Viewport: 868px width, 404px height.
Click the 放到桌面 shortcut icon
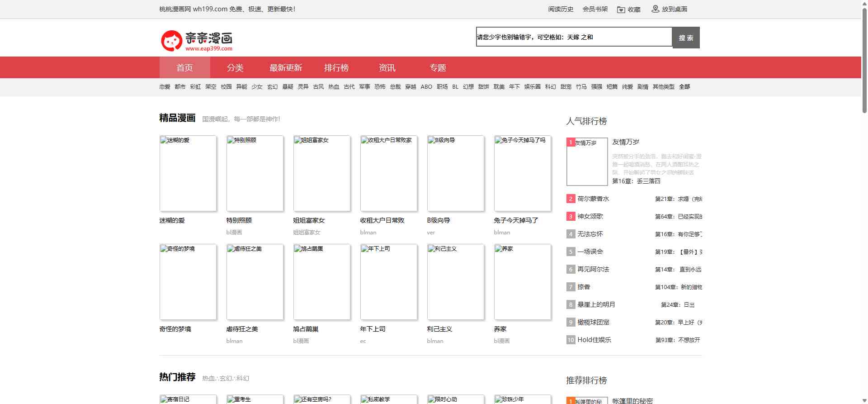[655, 9]
